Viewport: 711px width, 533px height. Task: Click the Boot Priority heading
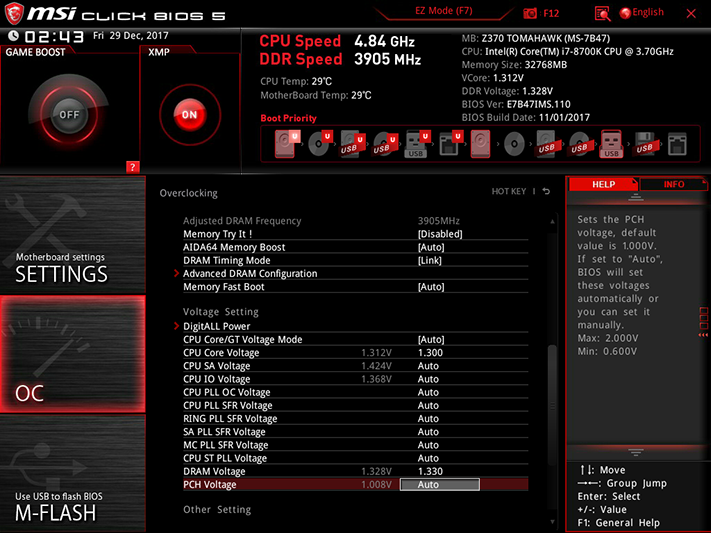(288, 118)
